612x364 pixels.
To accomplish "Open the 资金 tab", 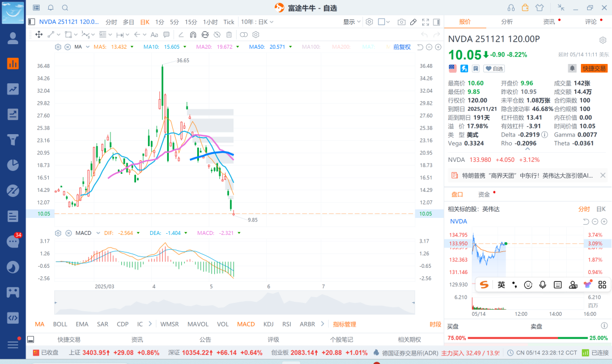I will (484, 195).
